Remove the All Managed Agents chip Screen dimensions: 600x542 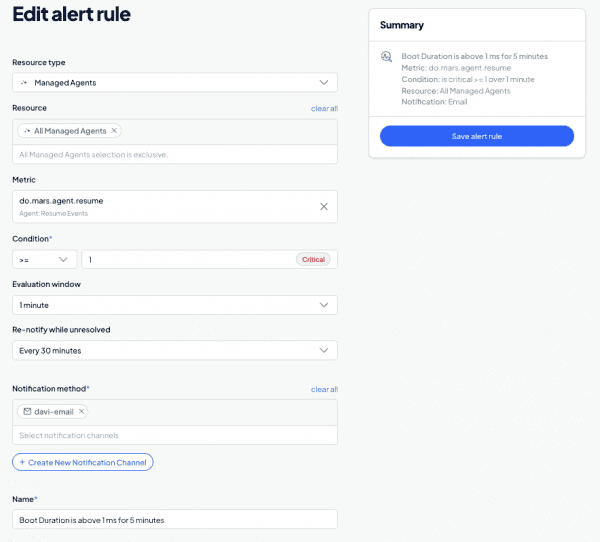tap(114, 131)
